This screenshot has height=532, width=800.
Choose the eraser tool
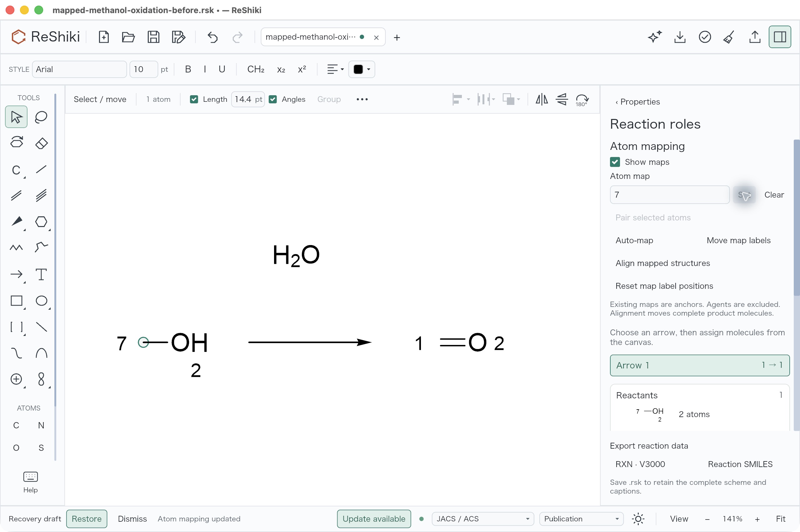(x=41, y=143)
